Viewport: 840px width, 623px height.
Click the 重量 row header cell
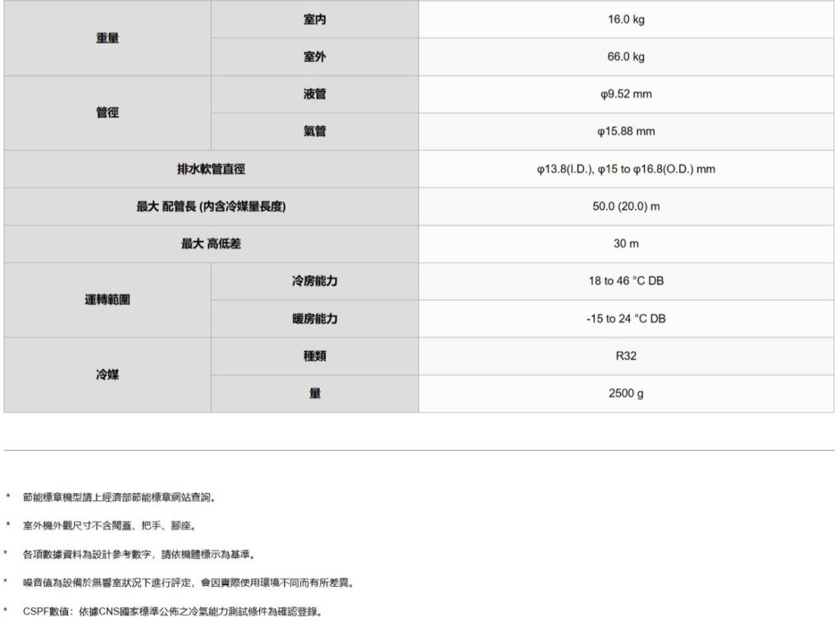pos(107,39)
